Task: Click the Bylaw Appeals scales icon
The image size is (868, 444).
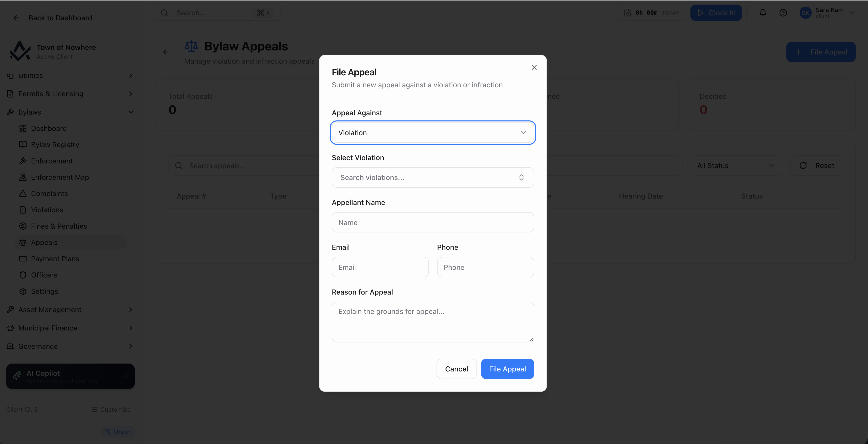Action: click(x=191, y=46)
